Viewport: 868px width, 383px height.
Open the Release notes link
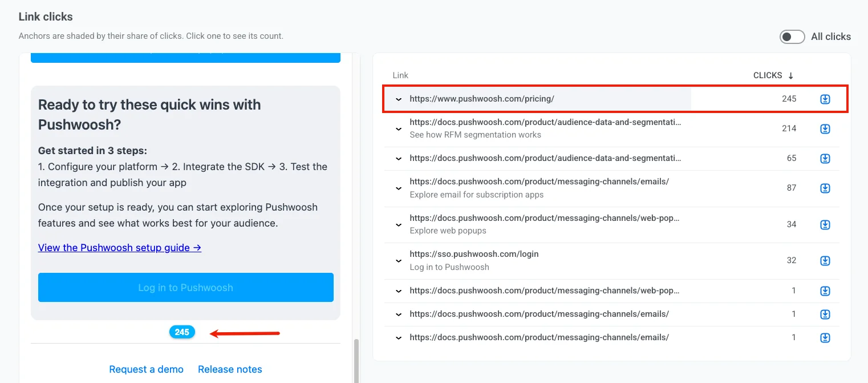tap(230, 369)
